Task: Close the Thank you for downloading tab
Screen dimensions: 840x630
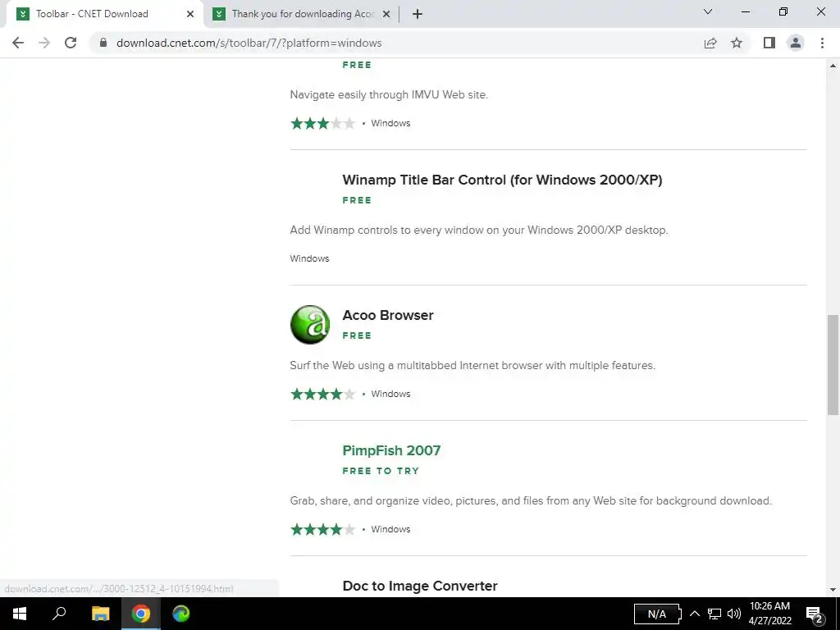Action: click(386, 14)
